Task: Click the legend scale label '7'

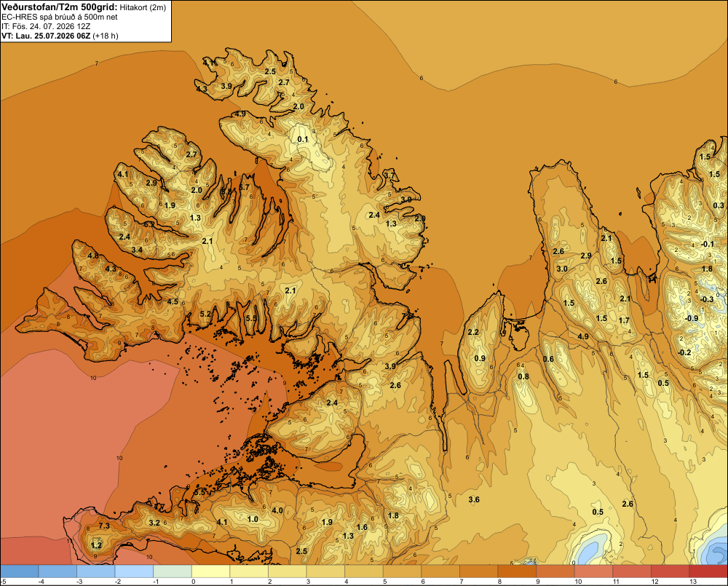Action: (x=461, y=582)
